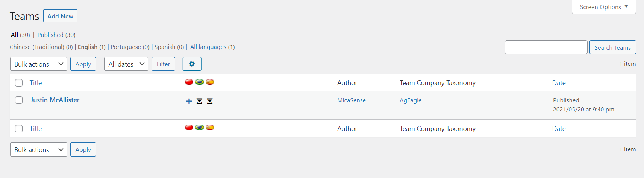Click the China flag in the header row
The image size is (644, 178).
189,82
